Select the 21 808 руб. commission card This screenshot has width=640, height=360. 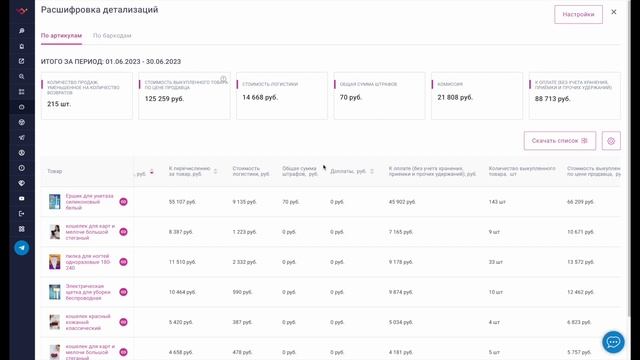(x=477, y=96)
